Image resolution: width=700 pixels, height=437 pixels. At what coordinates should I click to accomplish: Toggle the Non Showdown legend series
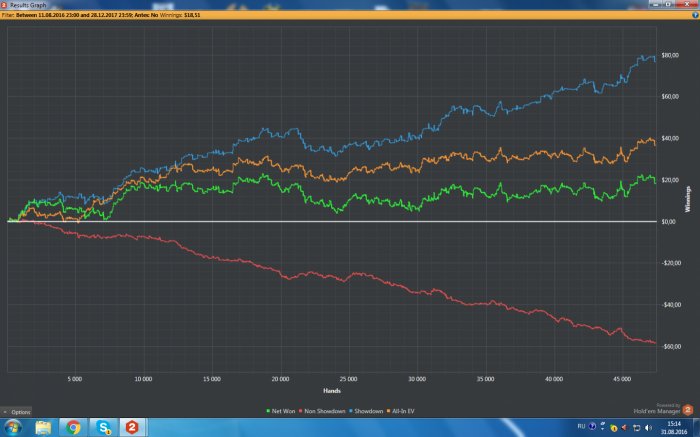pos(322,411)
